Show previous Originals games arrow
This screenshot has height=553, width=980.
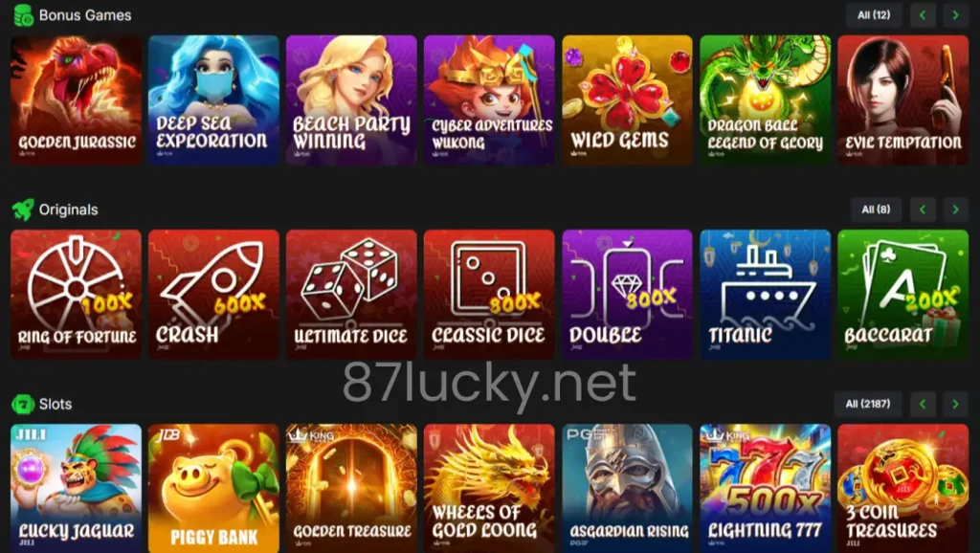923,210
